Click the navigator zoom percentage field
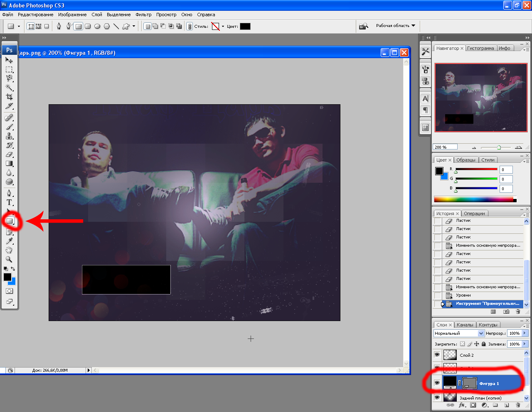This screenshot has height=412, width=532. pyautogui.click(x=445, y=147)
